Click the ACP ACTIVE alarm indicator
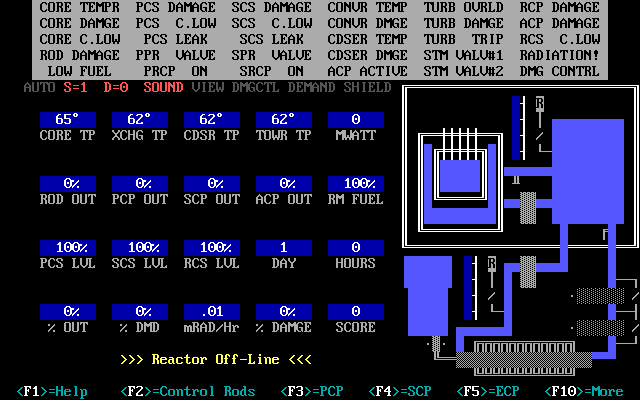This screenshot has height=400, width=640. [367, 71]
